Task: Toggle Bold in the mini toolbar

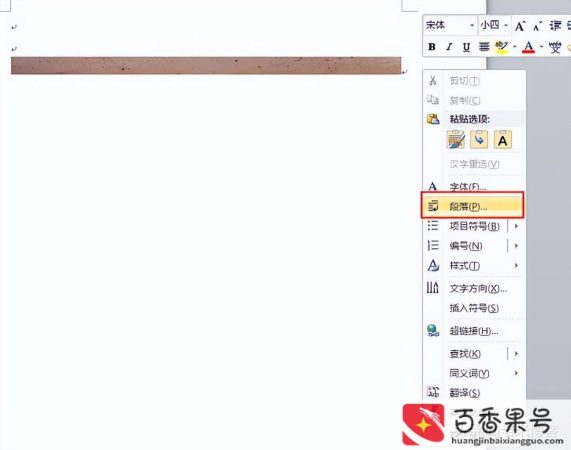Action: click(x=432, y=47)
